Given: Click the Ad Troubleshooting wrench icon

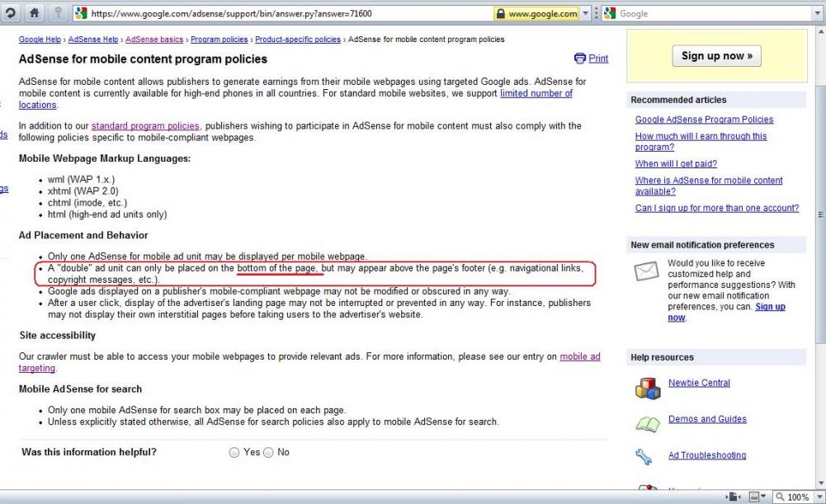Looking at the screenshot, I should [x=644, y=456].
